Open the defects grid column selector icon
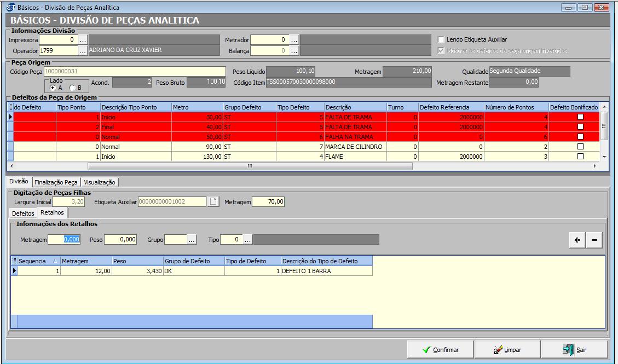This screenshot has width=618, height=364. pyautogui.click(x=10, y=107)
